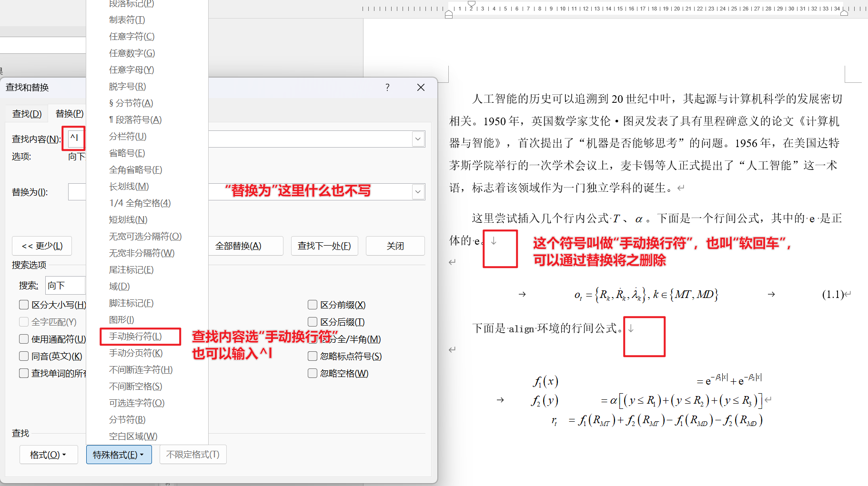Collapse options with << 更少(L)
868x486 pixels.
[42, 246]
